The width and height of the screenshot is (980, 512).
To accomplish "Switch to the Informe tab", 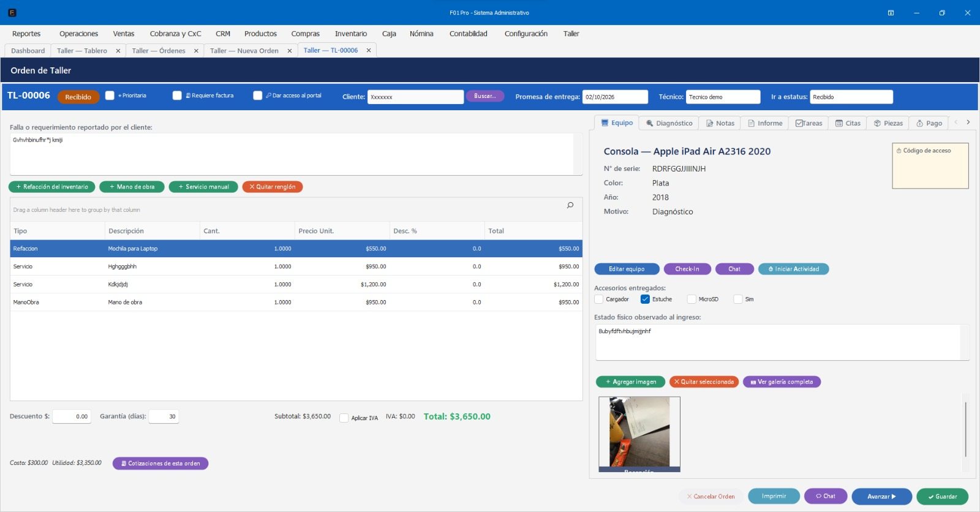I will [x=765, y=123].
